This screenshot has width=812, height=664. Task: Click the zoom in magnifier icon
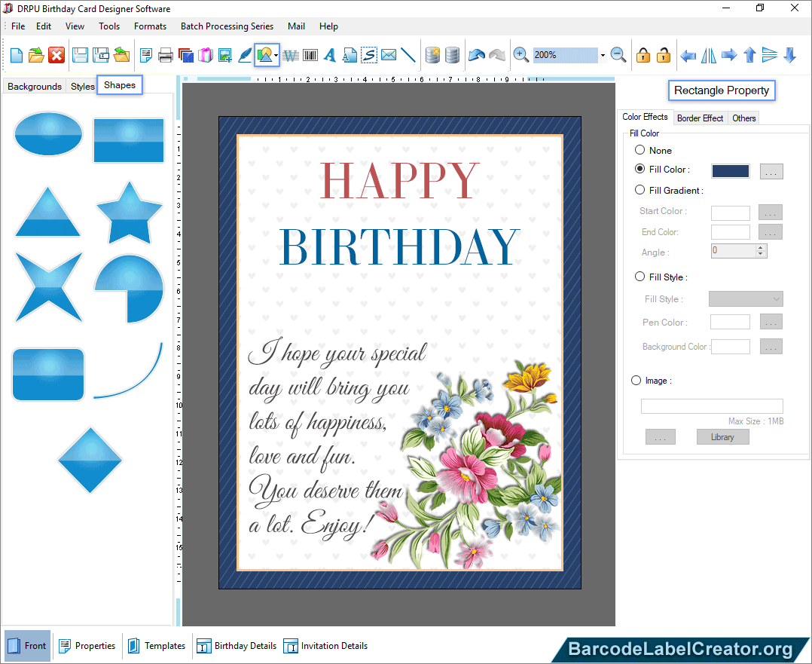[x=521, y=55]
